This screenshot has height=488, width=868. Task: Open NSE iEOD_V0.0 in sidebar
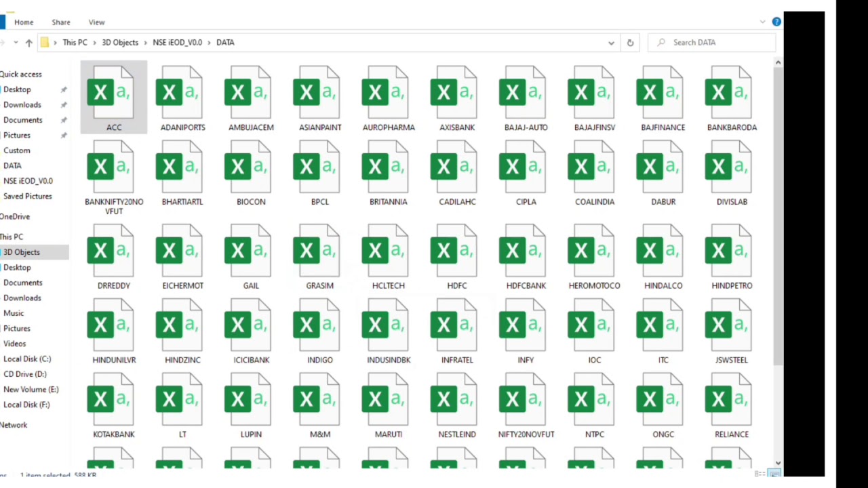point(28,181)
